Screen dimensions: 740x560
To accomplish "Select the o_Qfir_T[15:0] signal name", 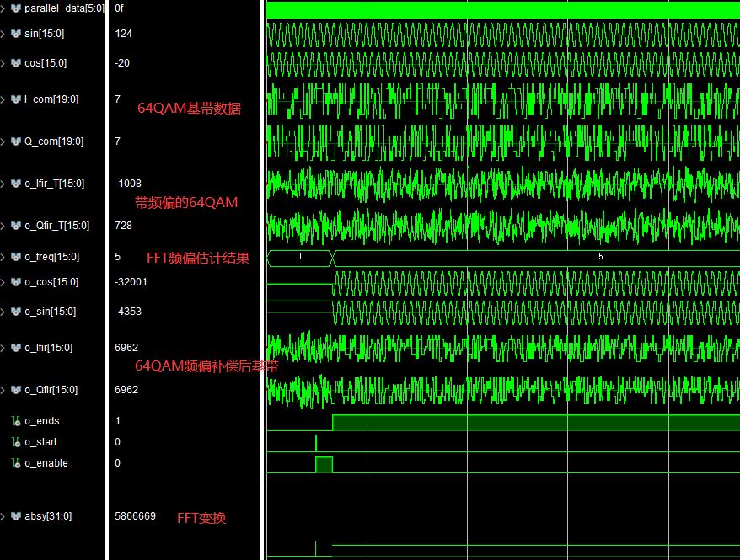I will click(x=56, y=226).
